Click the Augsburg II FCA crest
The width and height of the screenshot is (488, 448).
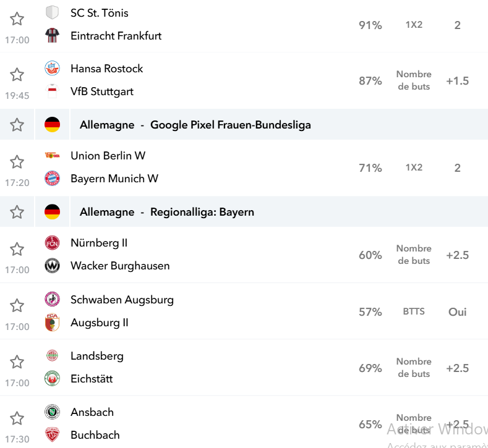pos(52,323)
